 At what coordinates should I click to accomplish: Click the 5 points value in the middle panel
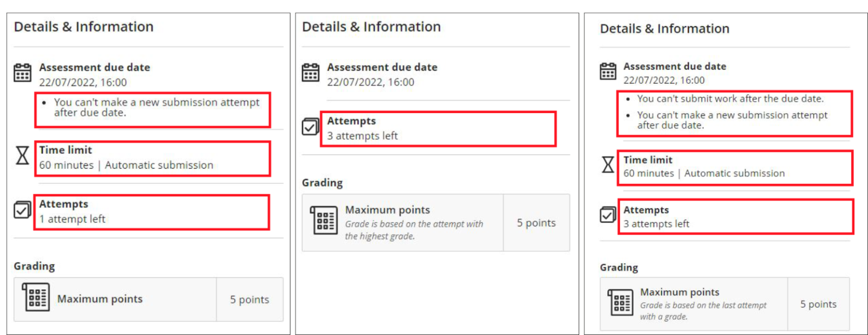(536, 222)
